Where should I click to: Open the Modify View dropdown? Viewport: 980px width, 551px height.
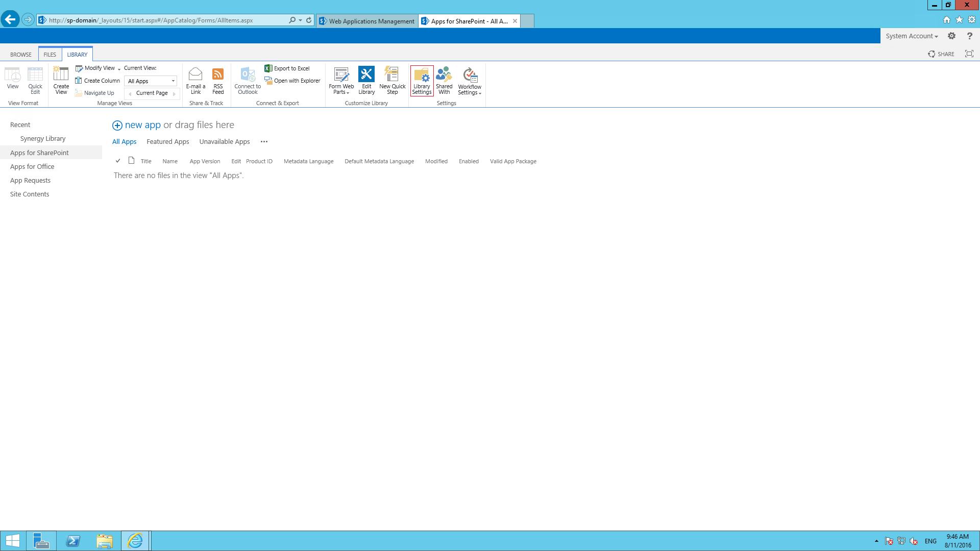pyautogui.click(x=98, y=68)
